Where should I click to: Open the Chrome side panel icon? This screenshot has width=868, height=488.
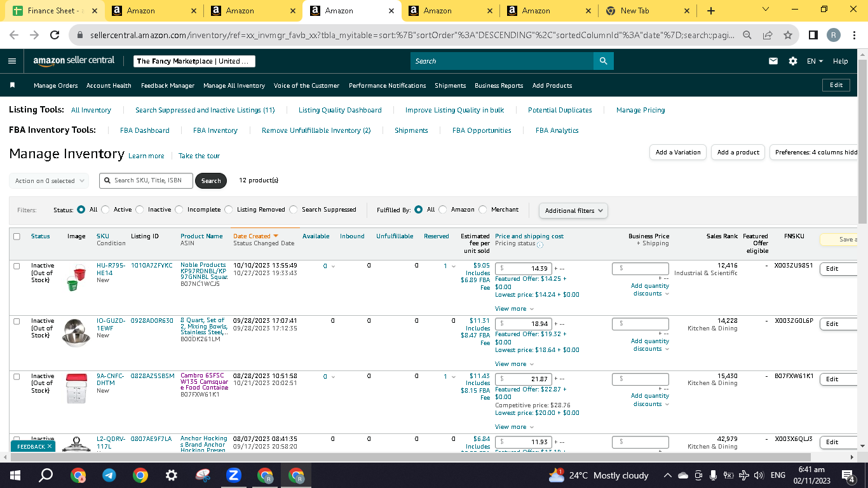pos(813,36)
